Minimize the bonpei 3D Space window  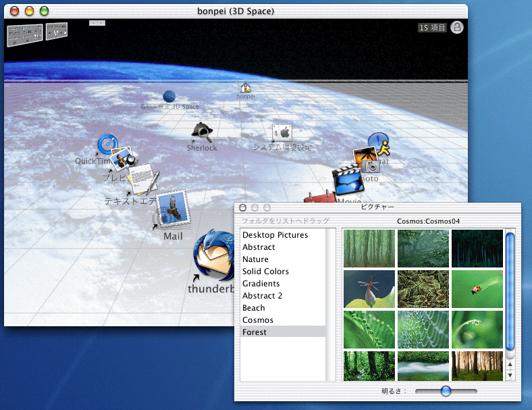tap(30, 11)
